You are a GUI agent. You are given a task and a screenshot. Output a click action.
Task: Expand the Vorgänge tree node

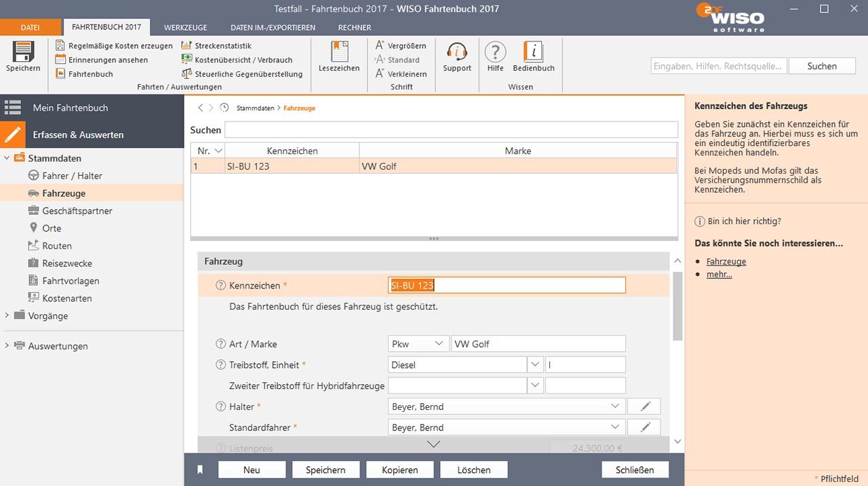(7, 316)
